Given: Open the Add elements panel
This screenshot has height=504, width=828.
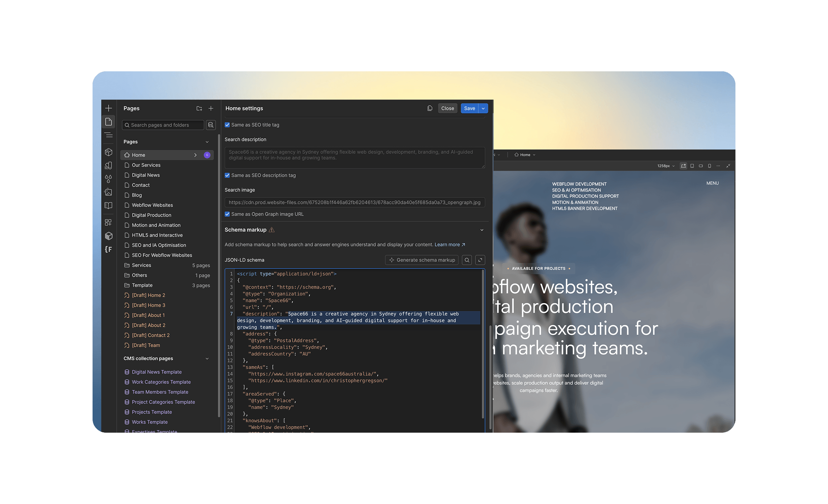Looking at the screenshot, I should (109, 108).
